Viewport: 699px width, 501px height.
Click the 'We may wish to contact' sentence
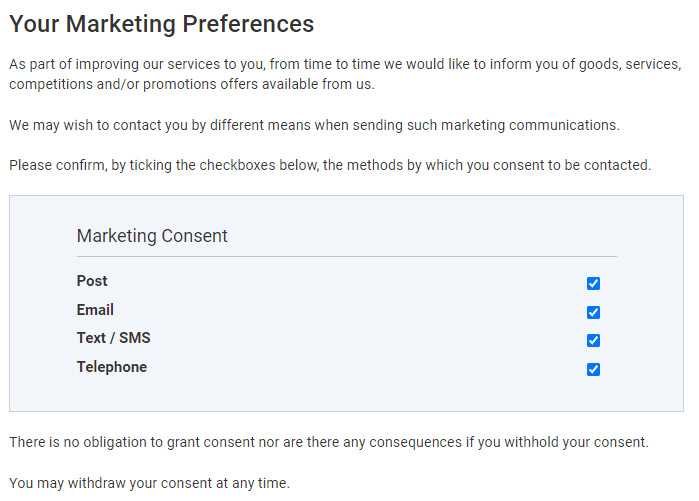click(314, 125)
